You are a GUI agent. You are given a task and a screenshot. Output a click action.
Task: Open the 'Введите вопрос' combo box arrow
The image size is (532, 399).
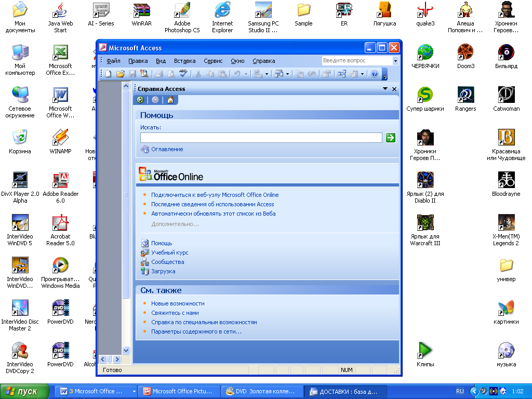click(x=395, y=61)
